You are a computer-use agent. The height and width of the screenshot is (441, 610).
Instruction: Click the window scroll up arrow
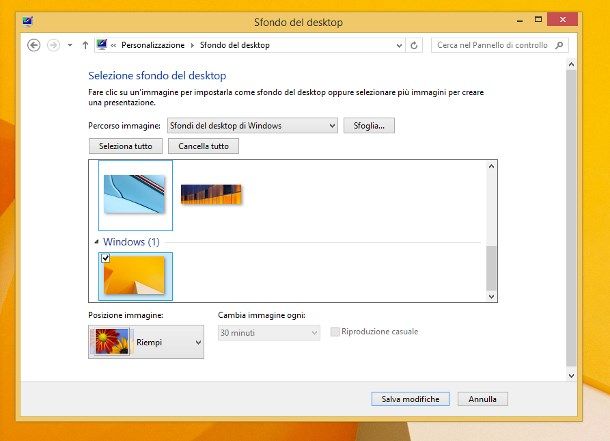(x=571, y=64)
